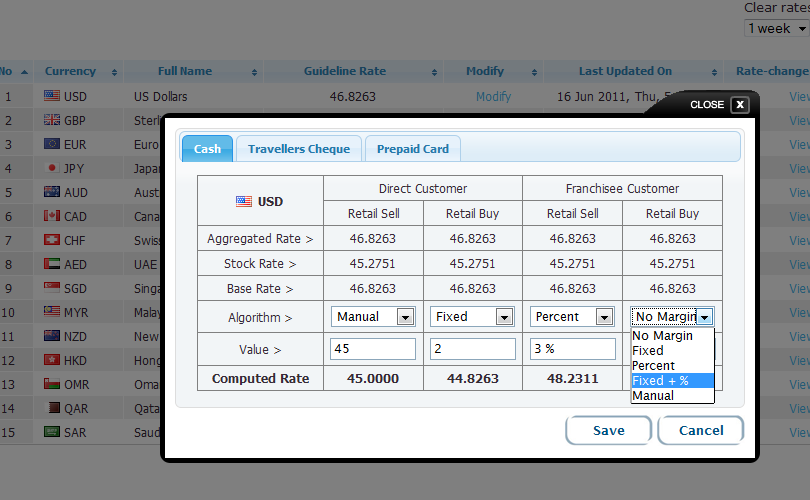Click the Australia flag icon for AUD
The height and width of the screenshot is (500, 810).
52,192
